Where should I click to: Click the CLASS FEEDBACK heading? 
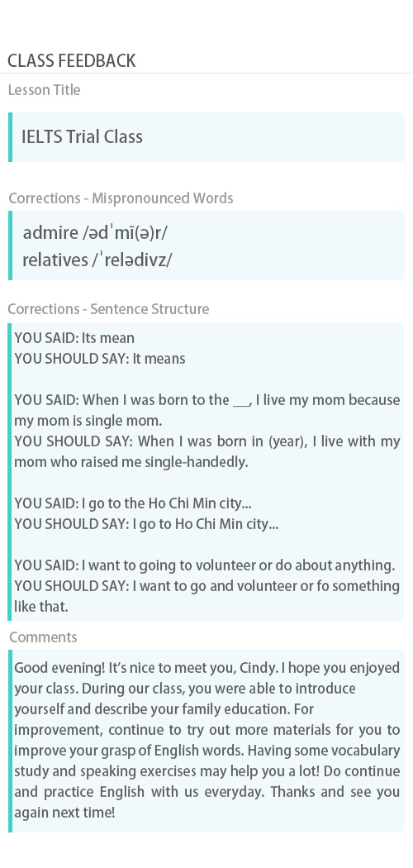71,61
